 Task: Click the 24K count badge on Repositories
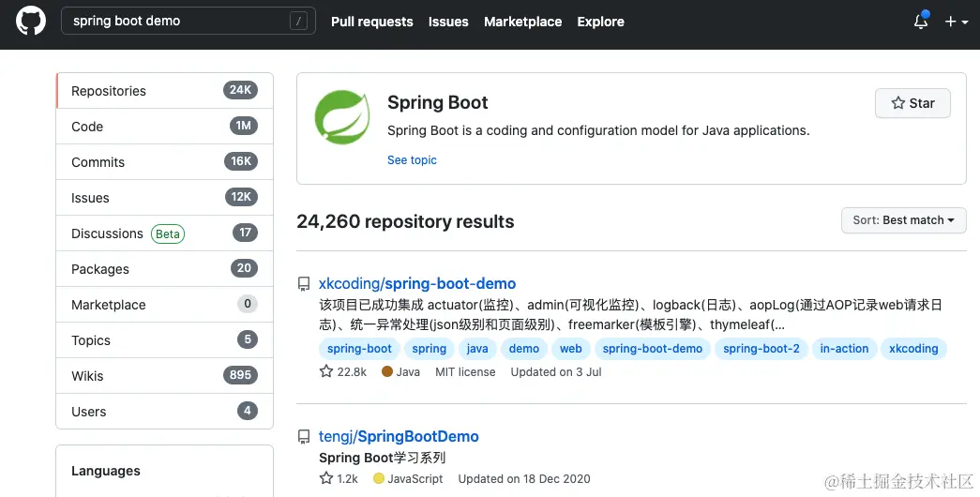241,90
